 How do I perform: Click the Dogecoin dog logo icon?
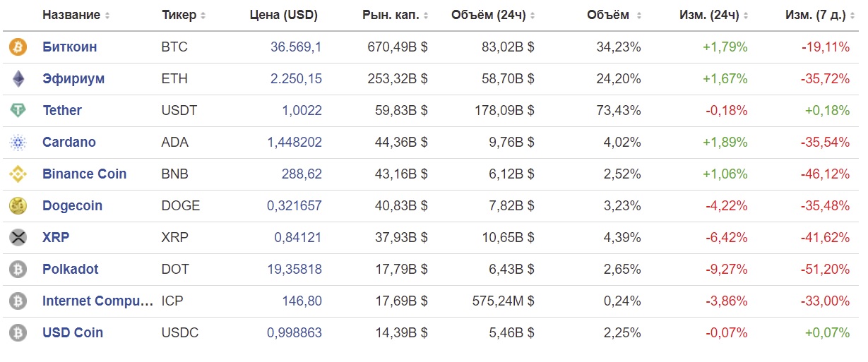tap(18, 206)
